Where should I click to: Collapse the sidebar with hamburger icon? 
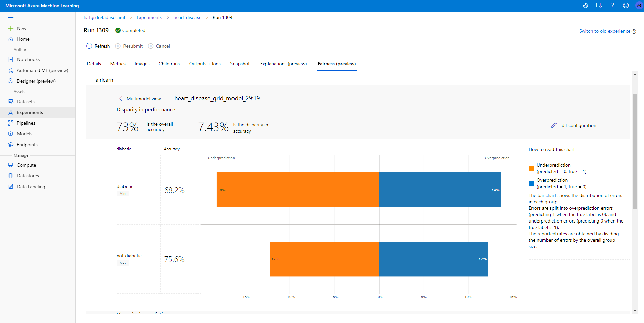[11, 17]
